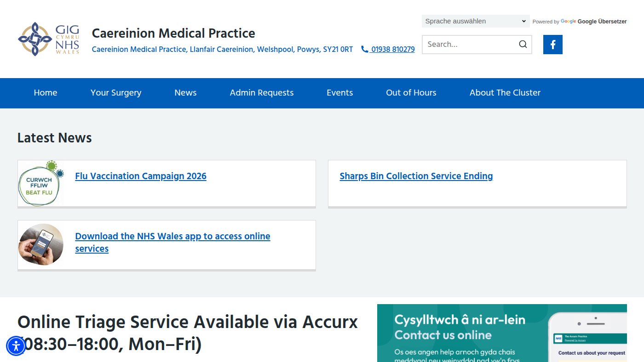This screenshot has width=644, height=362.
Task: Open the Out of Hours menu
Action: pyautogui.click(x=411, y=93)
